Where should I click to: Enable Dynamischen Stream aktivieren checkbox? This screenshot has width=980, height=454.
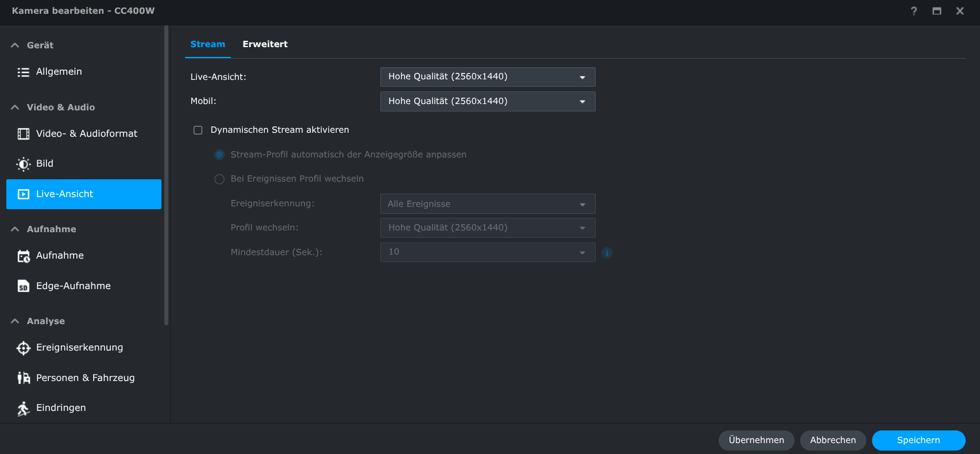pyautogui.click(x=198, y=130)
